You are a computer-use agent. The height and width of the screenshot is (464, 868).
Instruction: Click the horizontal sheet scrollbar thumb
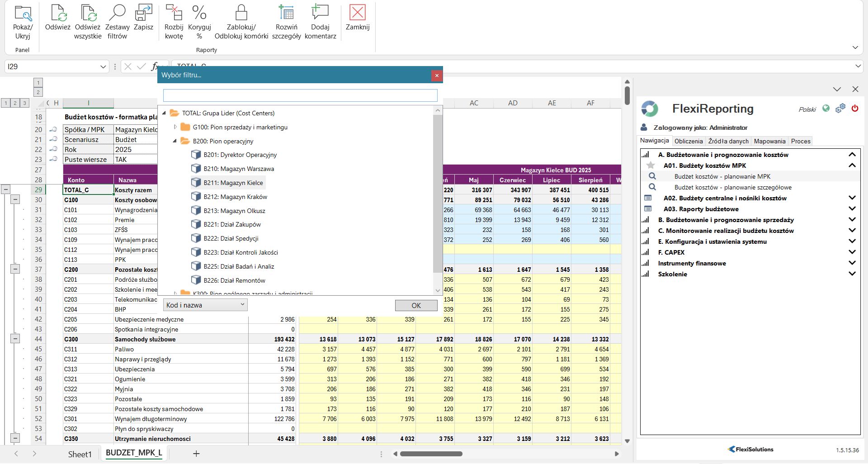point(431,454)
